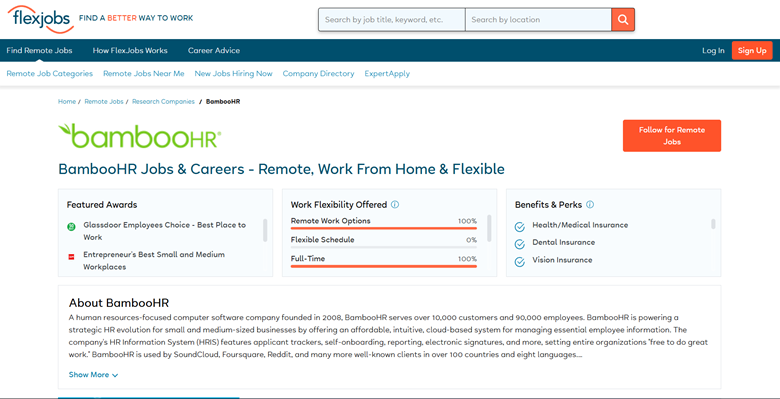Click check icon beside Vision Insurance

(x=520, y=262)
